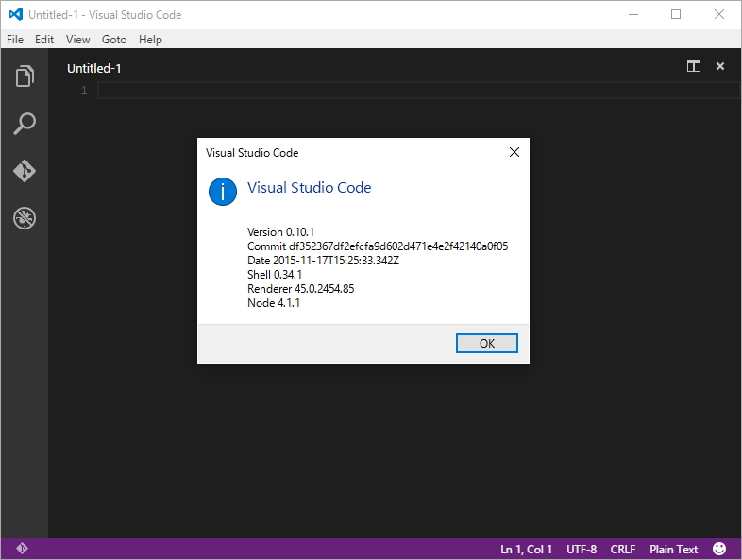Close the main Visual Studio Code window

[x=718, y=15]
